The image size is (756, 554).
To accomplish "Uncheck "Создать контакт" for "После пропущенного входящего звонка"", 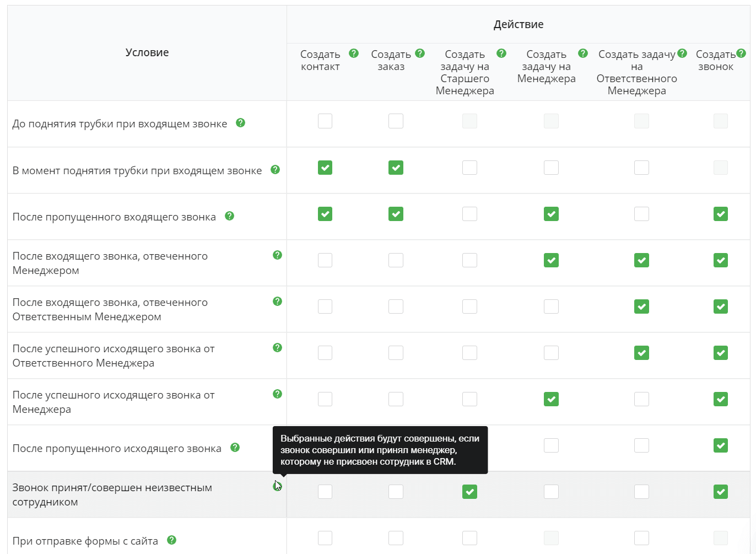I will pos(325,214).
